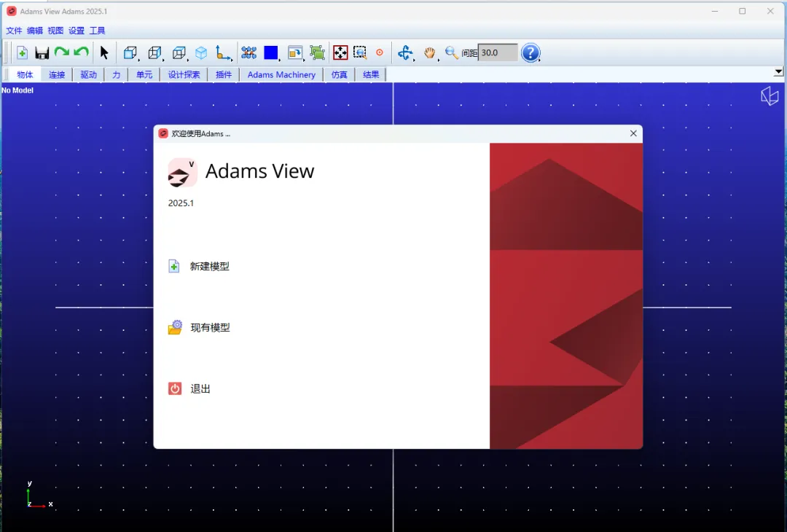Click the second green curved arrow icon
This screenshot has width=787, height=532.
[x=81, y=52]
